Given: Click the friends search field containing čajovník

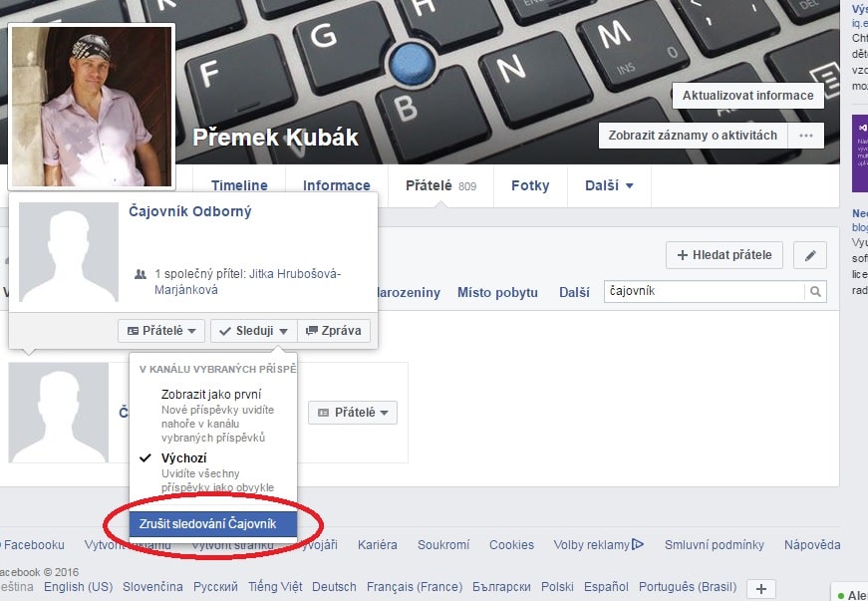Looking at the screenshot, I should tap(705, 292).
